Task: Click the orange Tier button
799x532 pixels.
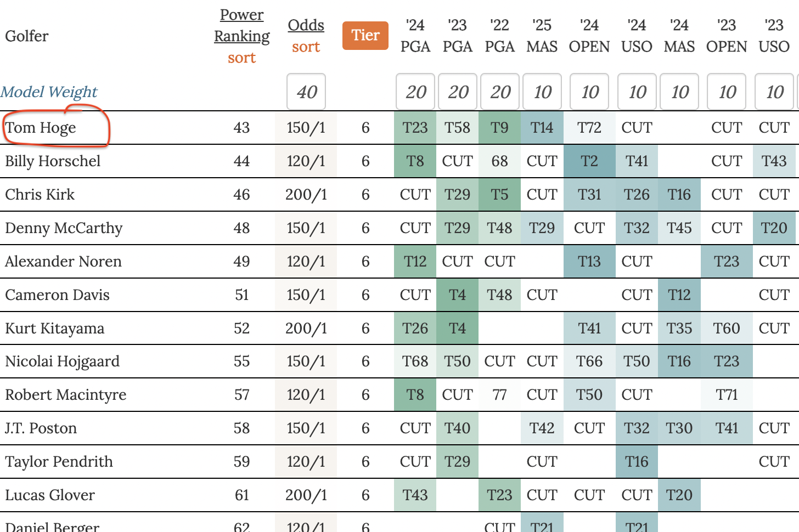Action: point(365,36)
